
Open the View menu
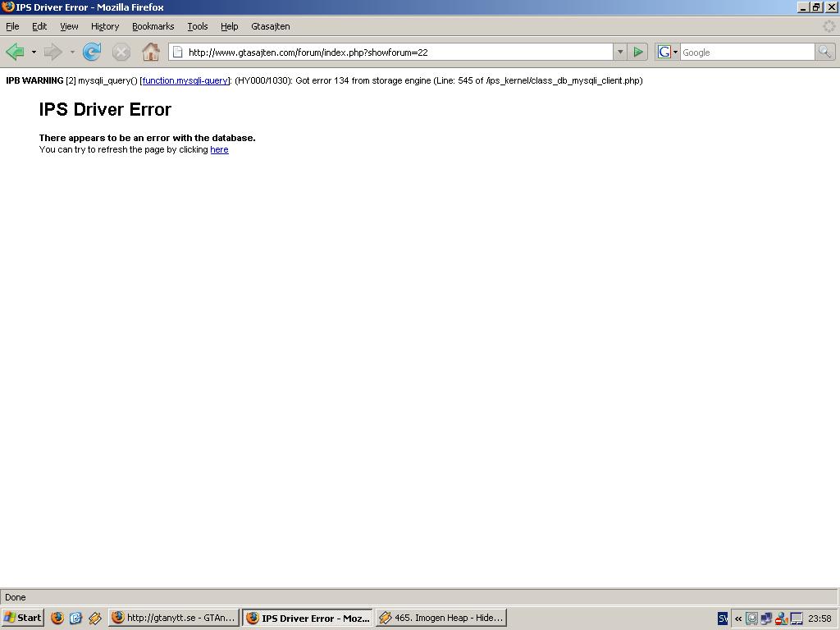point(69,26)
